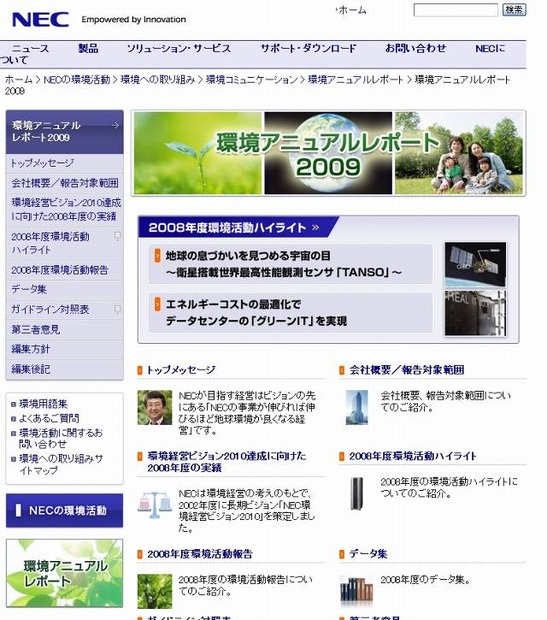Screen dimensions: 547x620
Task: Click the satellite thumbnail
Action: (x=475, y=264)
